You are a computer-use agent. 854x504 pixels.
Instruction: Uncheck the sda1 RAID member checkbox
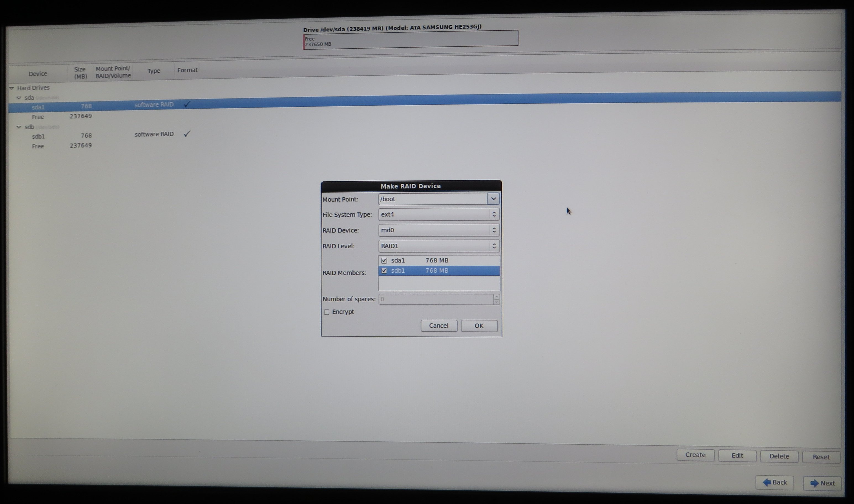coord(384,261)
